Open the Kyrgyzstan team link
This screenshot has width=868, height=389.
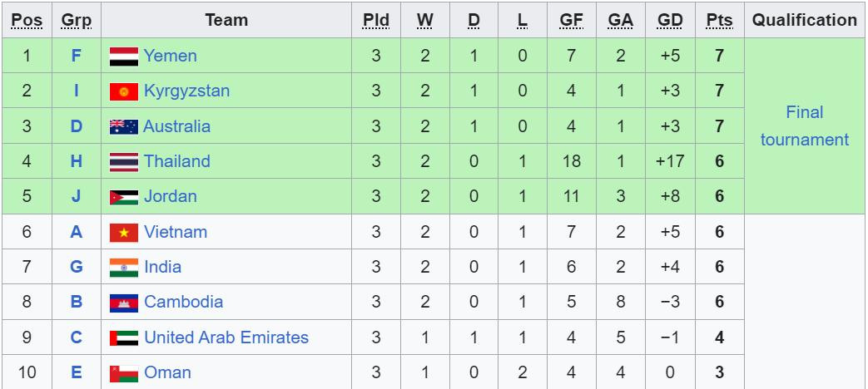coord(186,91)
